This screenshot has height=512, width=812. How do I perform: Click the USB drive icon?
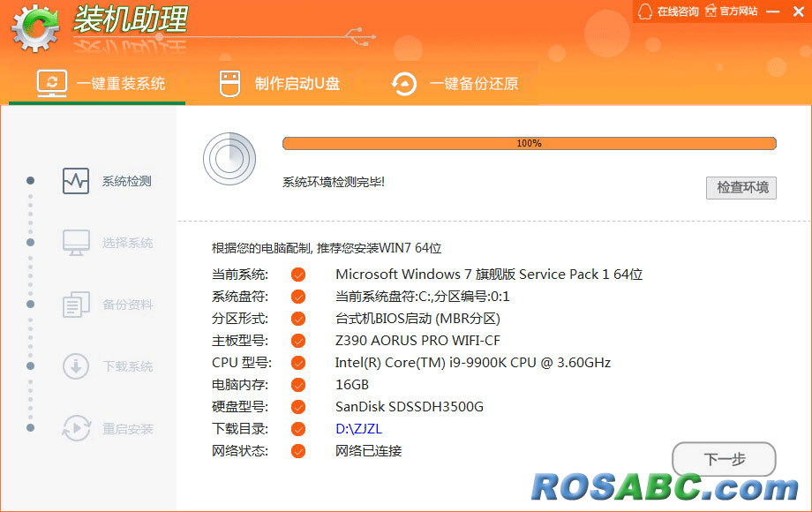click(x=230, y=83)
